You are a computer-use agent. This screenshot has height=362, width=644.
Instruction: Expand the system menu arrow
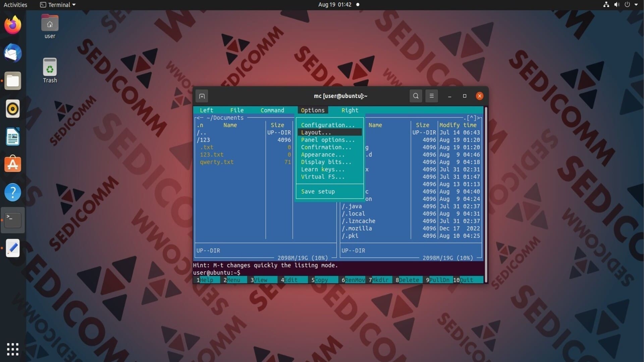click(636, 5)
